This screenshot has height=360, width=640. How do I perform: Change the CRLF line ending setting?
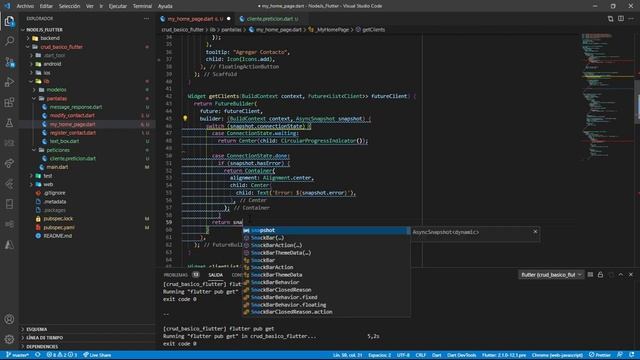(420, 355)
